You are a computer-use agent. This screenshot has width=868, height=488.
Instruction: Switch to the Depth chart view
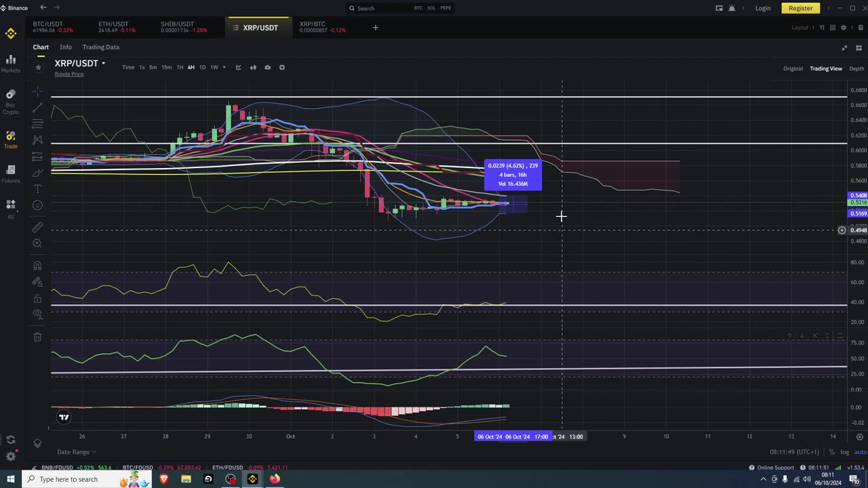(x=856, y=68)
